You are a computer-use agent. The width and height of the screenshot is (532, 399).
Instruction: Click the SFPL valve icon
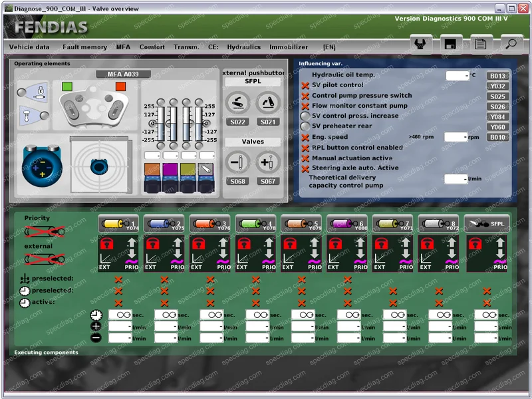[486, 223]
